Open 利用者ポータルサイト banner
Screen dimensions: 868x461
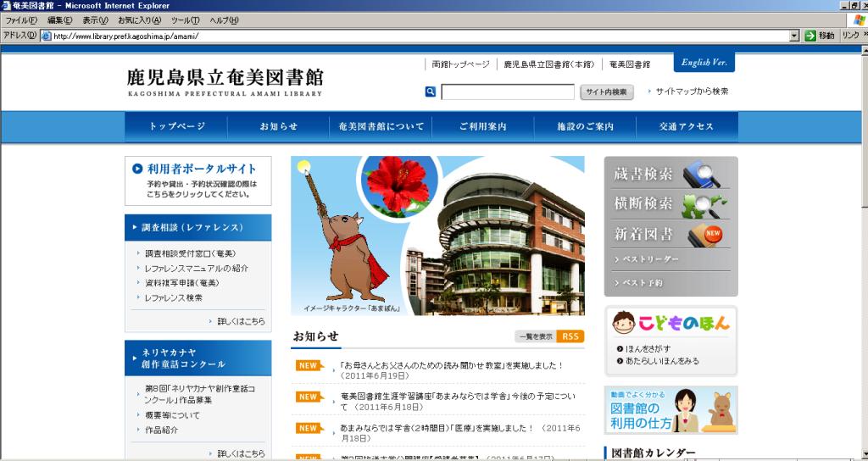click(198, 181)
